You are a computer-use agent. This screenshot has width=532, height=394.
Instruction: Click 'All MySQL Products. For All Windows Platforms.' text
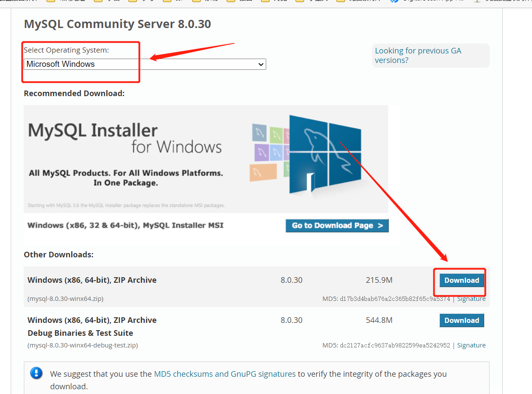126,173
